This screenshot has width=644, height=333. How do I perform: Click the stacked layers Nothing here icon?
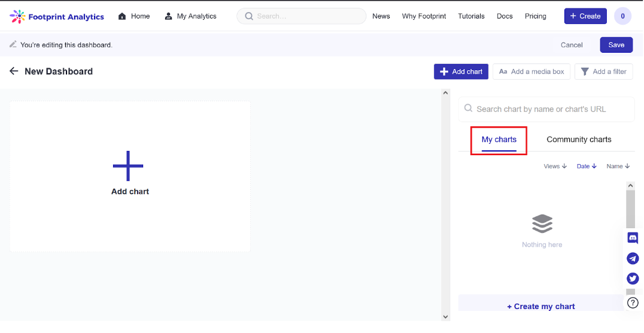tap(542, 224)
